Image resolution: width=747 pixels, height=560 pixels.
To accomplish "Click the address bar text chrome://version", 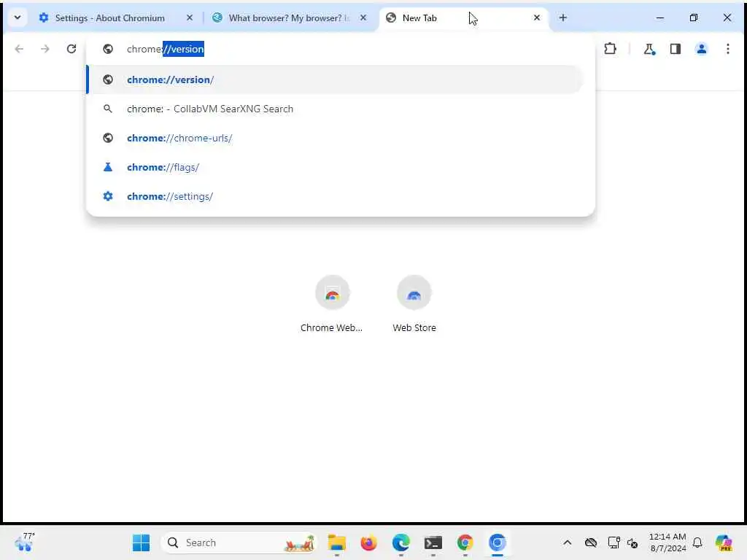I will [166, 49].
